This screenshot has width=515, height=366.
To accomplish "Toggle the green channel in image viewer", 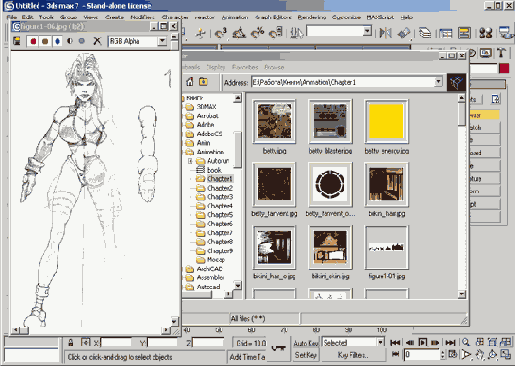I will 45,41.
